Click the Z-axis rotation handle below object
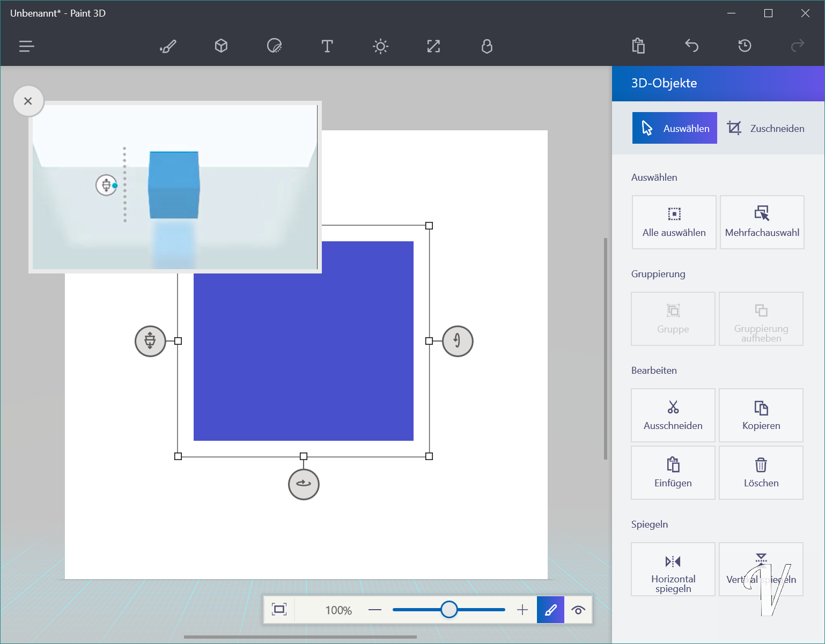Image resolution: width=825 pixels, height=644 pixels. (x=304, y=484)
